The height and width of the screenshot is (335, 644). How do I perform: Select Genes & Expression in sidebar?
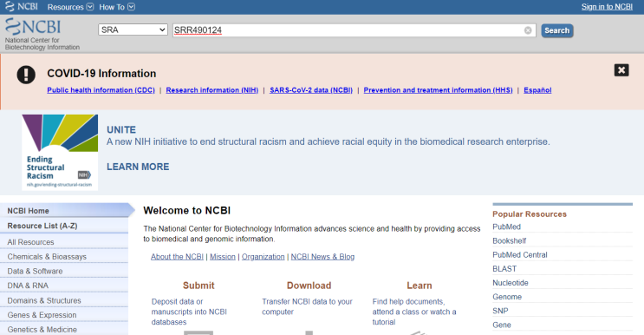pyautogui.click(x=64, y=315)
